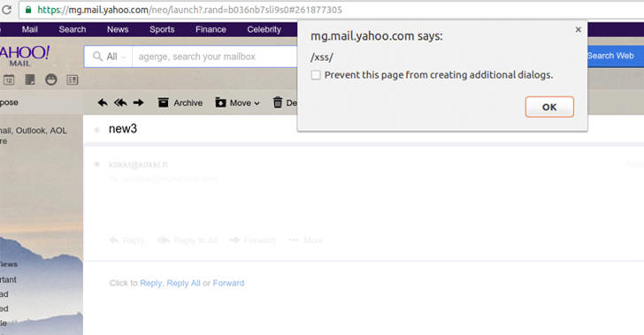Image resolution: width=644 pixels, height=335 pixels.
Task: Open the Finance tab in top navigation
Action: (211, 29)
